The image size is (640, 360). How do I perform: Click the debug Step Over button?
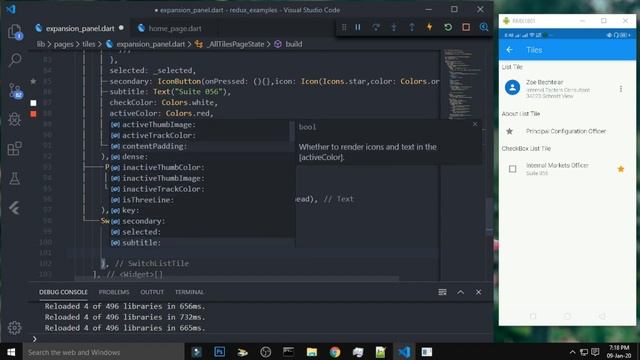point(376,27)
